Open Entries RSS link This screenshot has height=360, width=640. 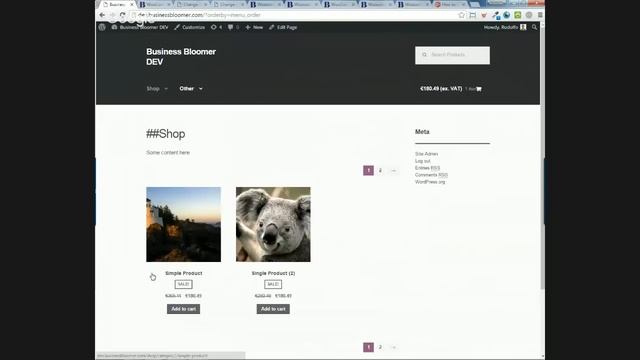pos(427,168)
